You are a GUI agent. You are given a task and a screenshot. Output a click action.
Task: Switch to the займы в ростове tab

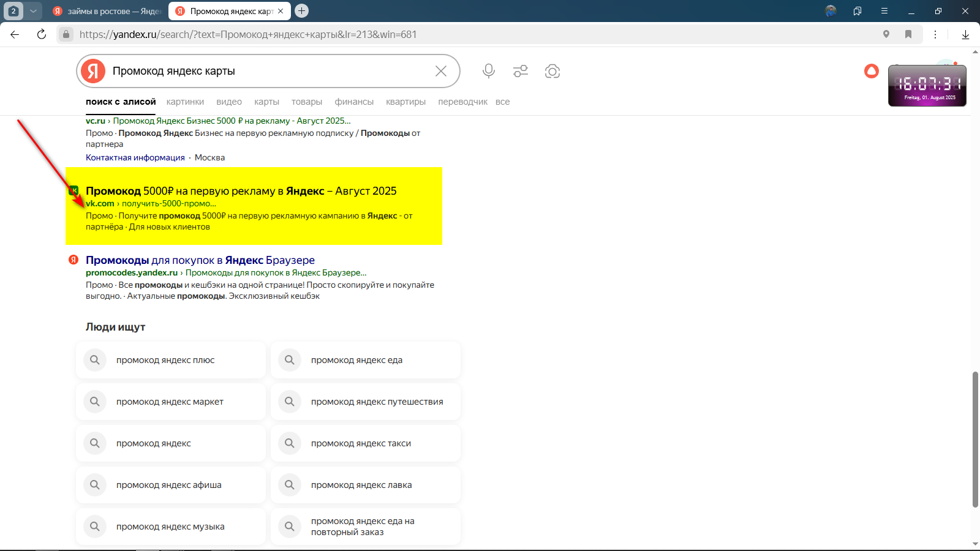[x=107, y=11]
